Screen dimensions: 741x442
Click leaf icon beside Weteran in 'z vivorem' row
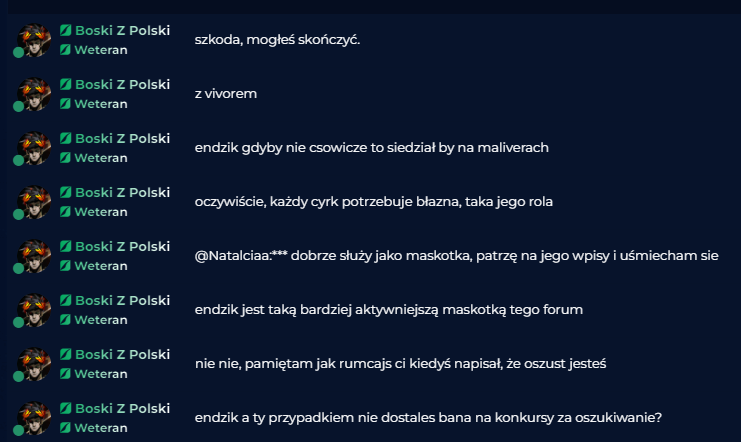coord(65,104)
